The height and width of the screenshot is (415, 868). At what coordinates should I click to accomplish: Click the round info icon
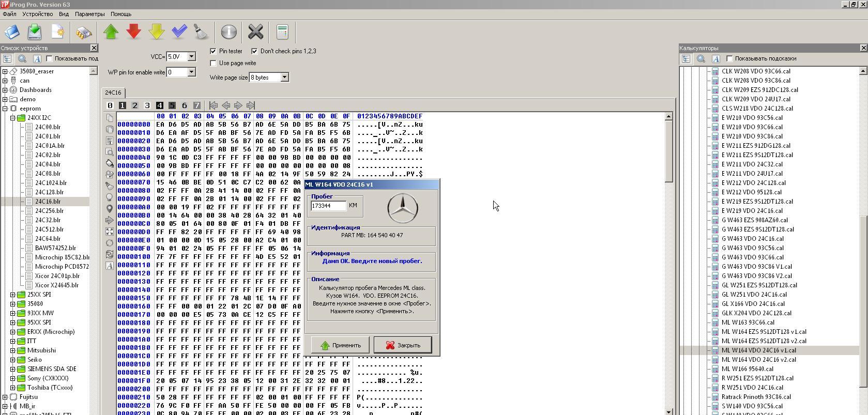click(229, 32)
